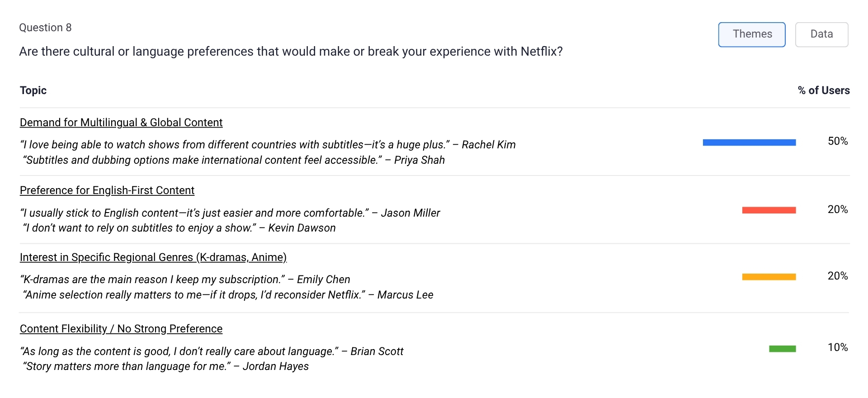Click the green 10% bar

coord(782,349)
